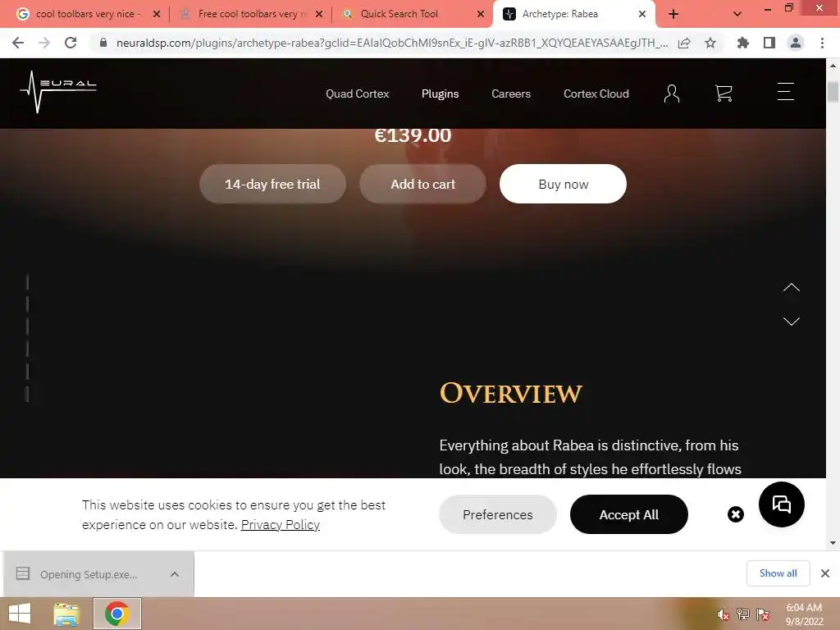Open tab search dropdown arrow
This screenshot has width=840, height=630.
737,15
